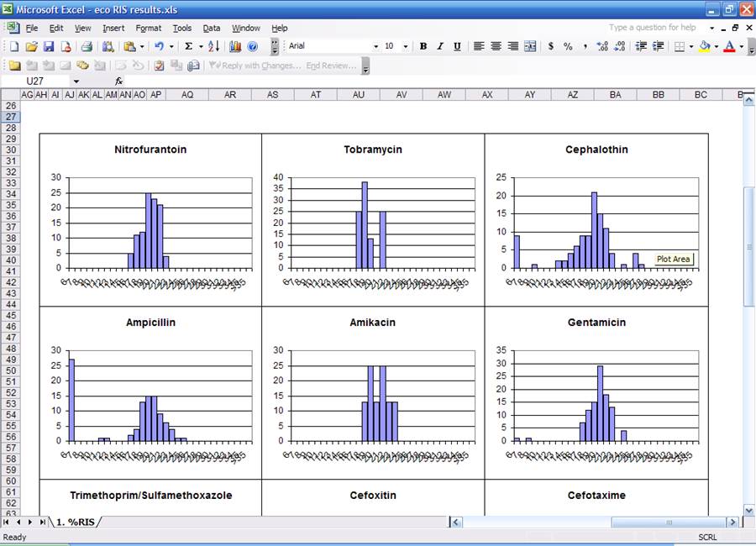This screenshot has height=546, width=756.
Task: Open the Paste options dropdown arrow
Action: pos(142,46)
